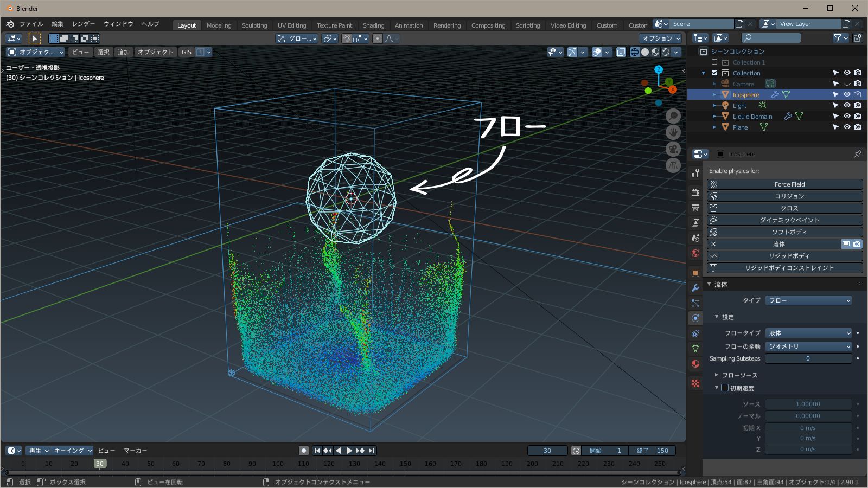Open the タイプ dropdown showing フロー
Image resolution: width=868 pixels, height=488 pixels.
(x=809, y=300)
